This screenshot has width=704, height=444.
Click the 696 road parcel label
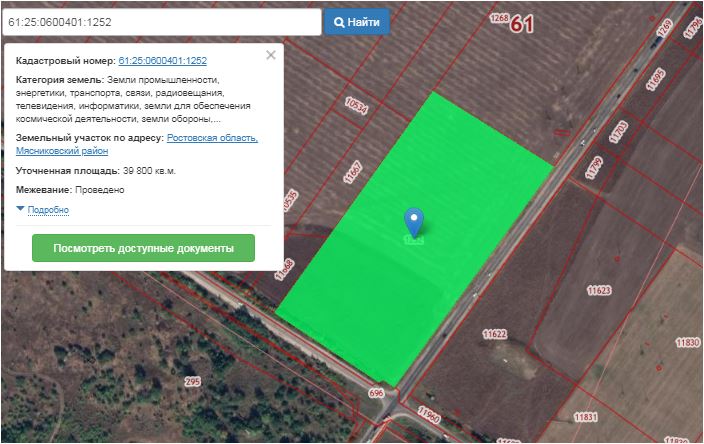376,394
